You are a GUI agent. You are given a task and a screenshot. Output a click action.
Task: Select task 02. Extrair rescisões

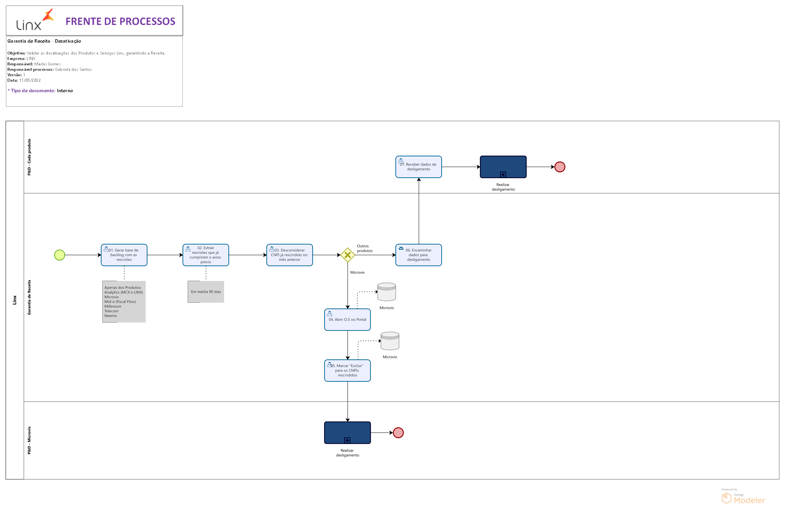[x=206, y=255]
